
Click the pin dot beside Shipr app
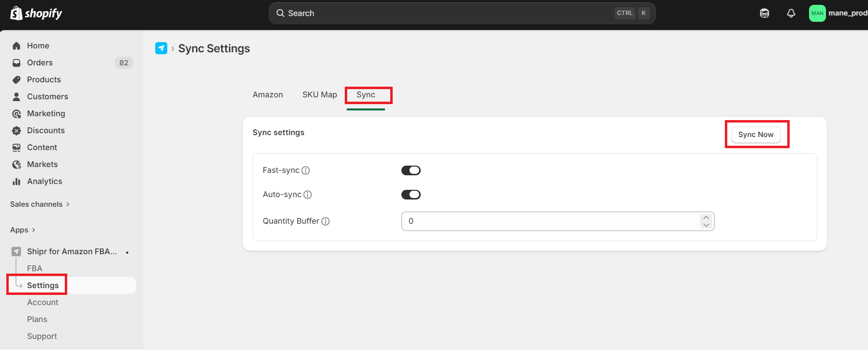coord(127,252)
